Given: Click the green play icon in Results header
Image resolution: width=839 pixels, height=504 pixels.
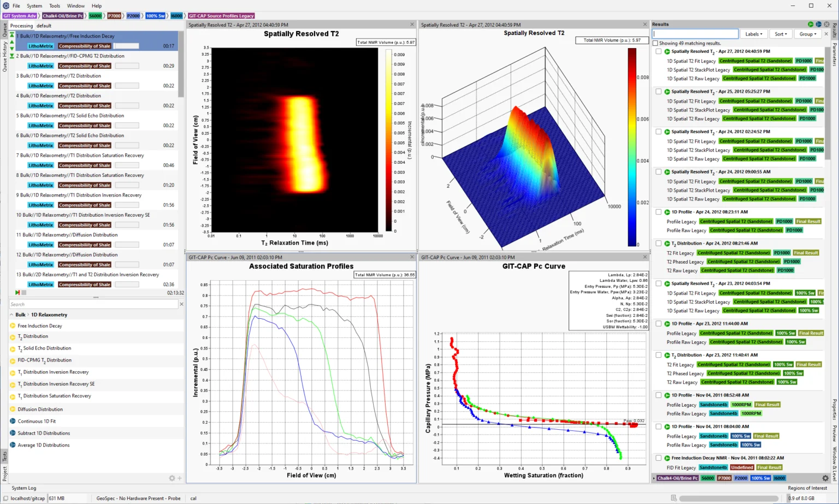Looking at the screenshot, I should click(811, 25).
